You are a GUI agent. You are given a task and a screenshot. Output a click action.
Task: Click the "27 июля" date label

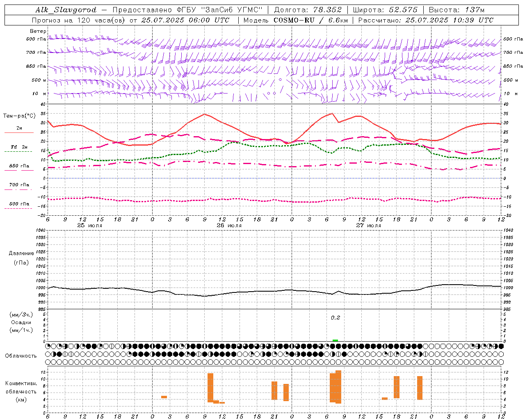pos(369,226)
